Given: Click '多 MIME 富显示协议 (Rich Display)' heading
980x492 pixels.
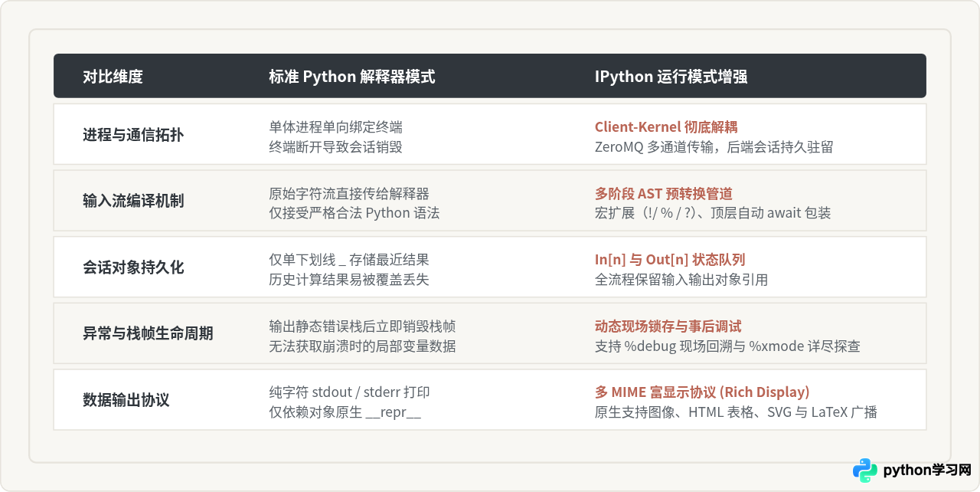Looking at the screenshot, I should [x=702, y=392].
